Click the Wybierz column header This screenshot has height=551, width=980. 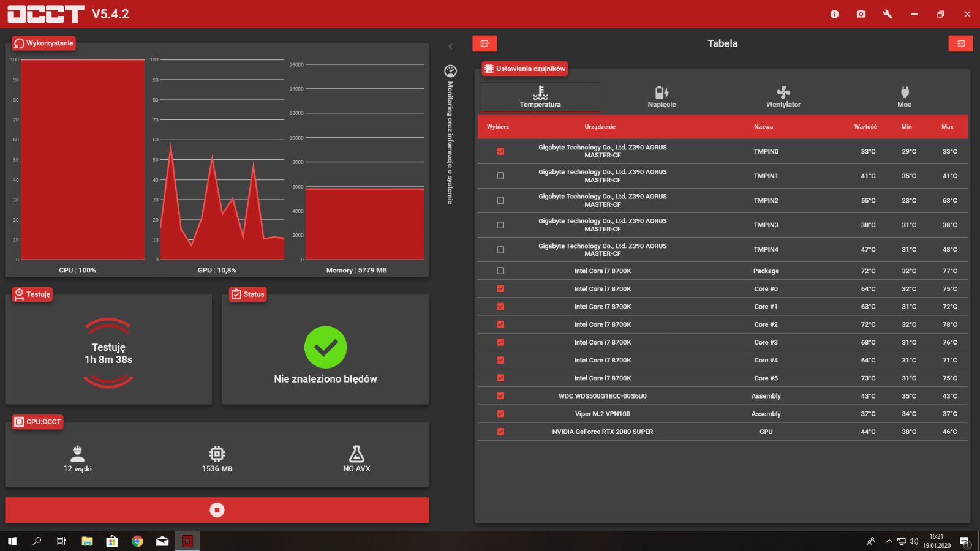point(498,127)
